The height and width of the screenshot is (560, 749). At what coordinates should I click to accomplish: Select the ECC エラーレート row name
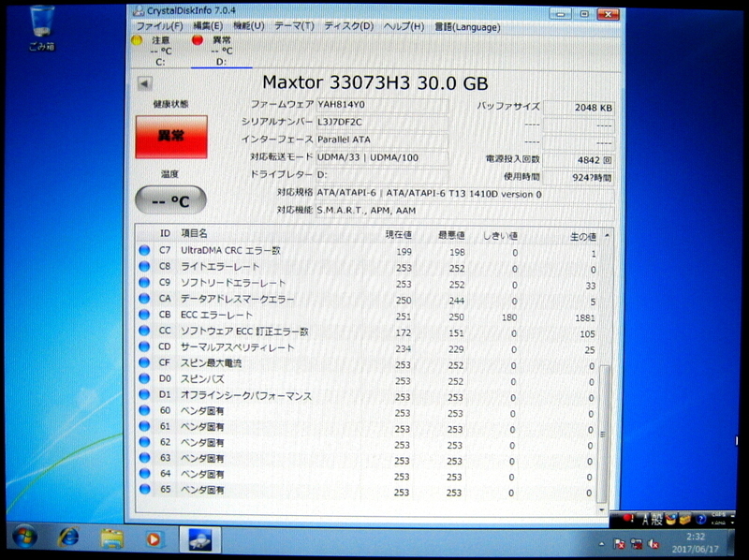(216, 316)
